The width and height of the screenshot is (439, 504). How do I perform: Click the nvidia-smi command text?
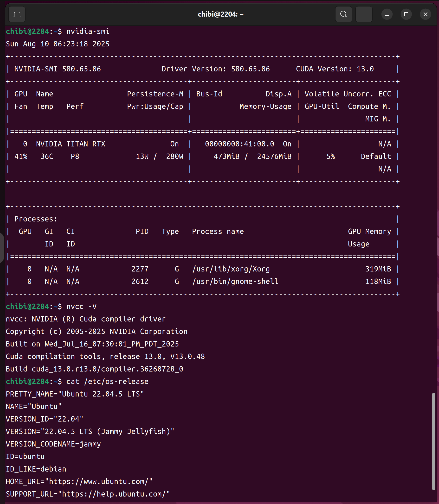point(88,31)
